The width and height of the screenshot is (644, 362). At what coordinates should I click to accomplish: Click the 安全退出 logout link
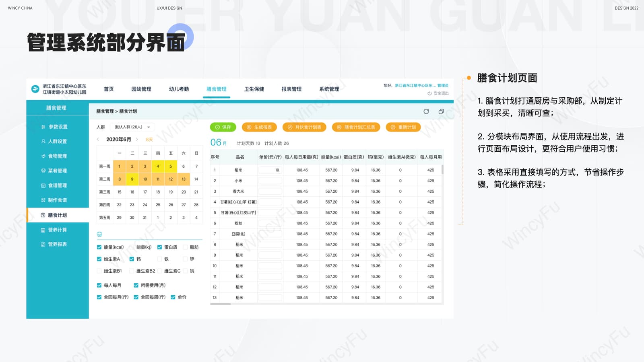441,93
